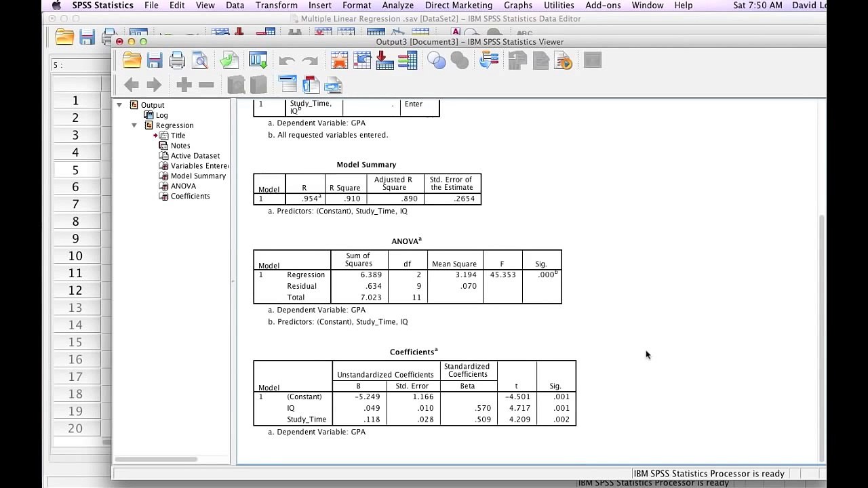This screenshot has height=488, width=868.
Task: Open the Graphs menu
Action: click(518, 5)
